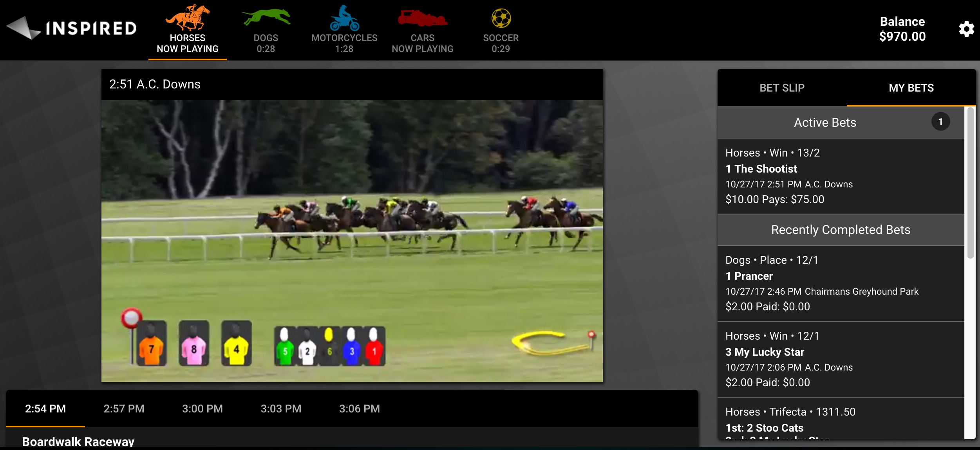The height and width of the screenshot is (450, 980).
Task: Choose the 2:57 PM race time
Action: click(124, 409)
